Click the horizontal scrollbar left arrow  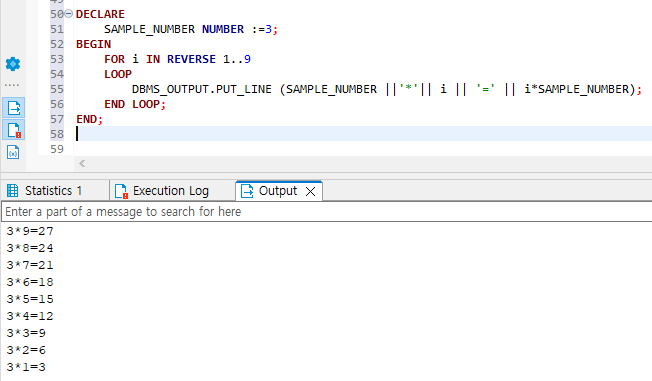coord(82,163)
